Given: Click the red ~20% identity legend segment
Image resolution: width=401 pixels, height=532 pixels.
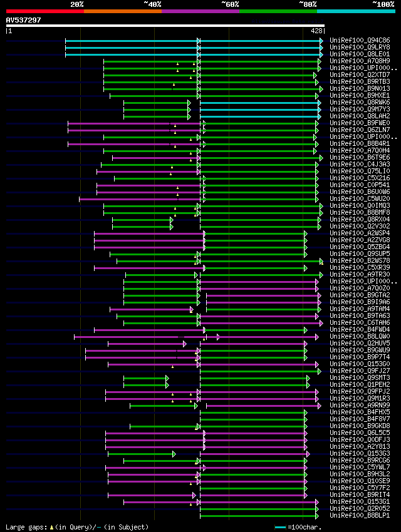Looking at the screenshot, I should click(45, 11).
